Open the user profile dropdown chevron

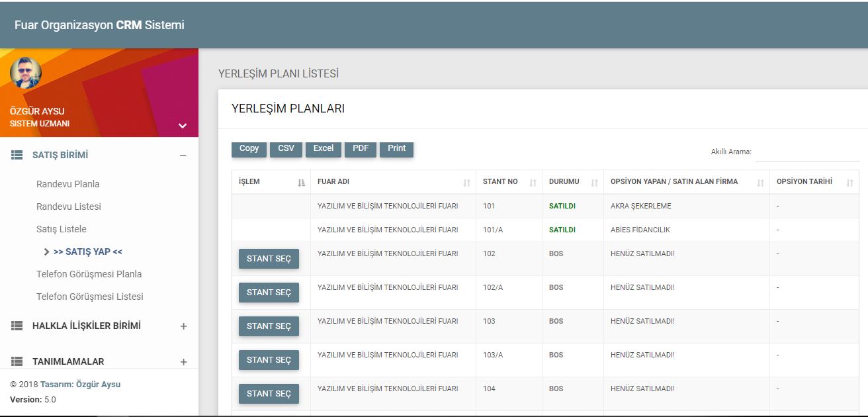pos(183,126)
